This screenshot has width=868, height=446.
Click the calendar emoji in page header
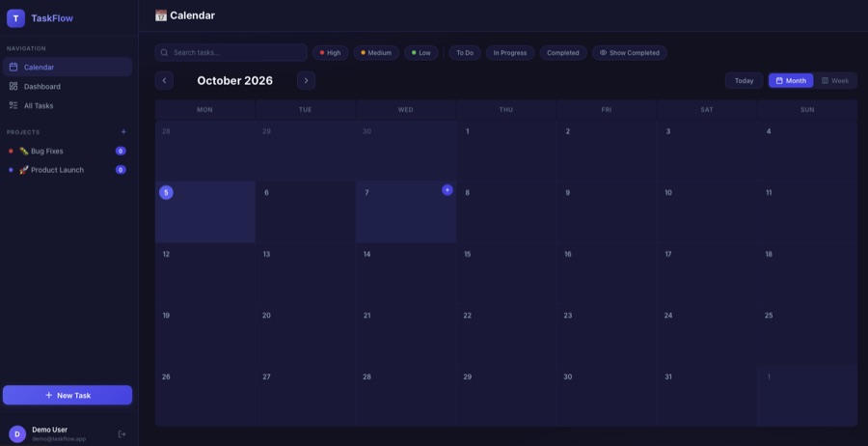160,15
